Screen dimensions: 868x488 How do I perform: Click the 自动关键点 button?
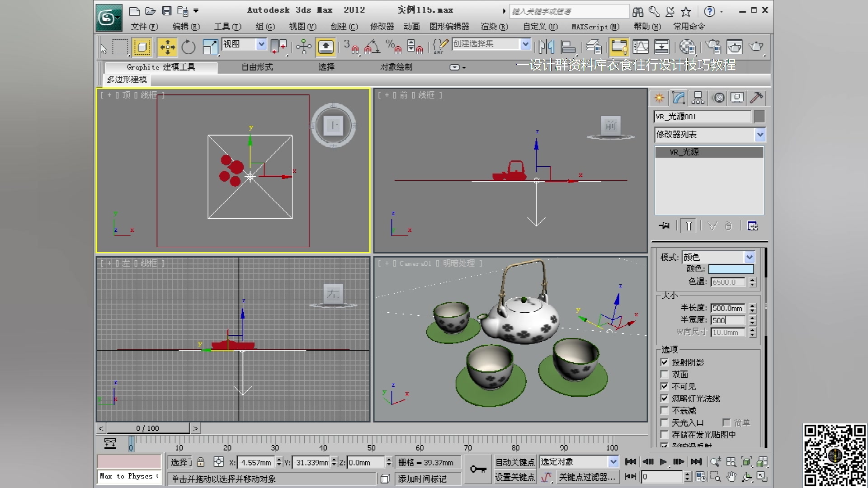coord(514,462)
